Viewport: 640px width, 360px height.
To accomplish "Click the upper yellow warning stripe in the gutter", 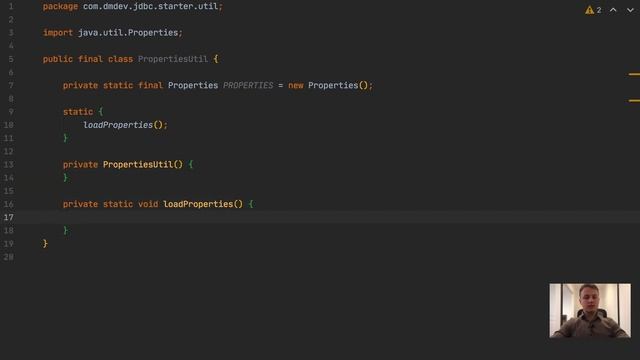I will (x=634, y=74).
